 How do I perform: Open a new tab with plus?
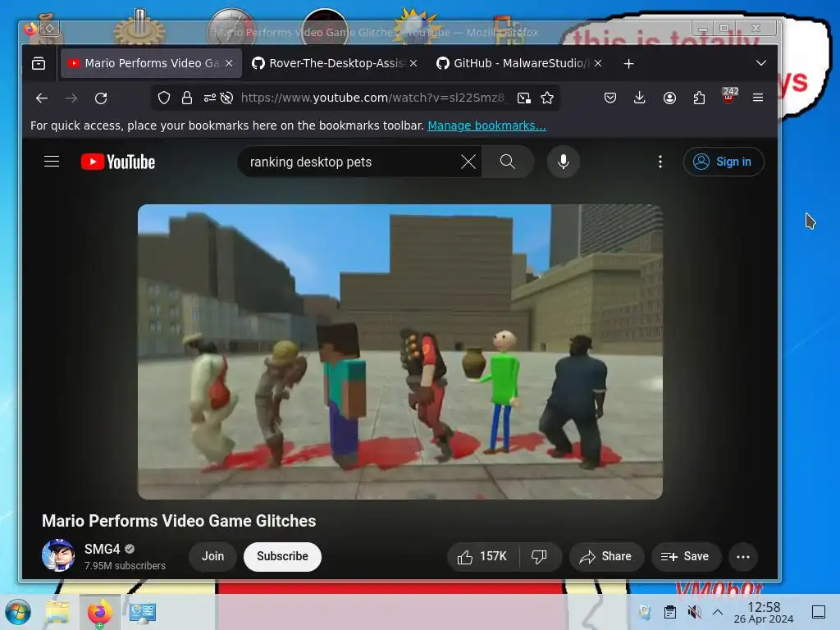(x=629, y=64)
